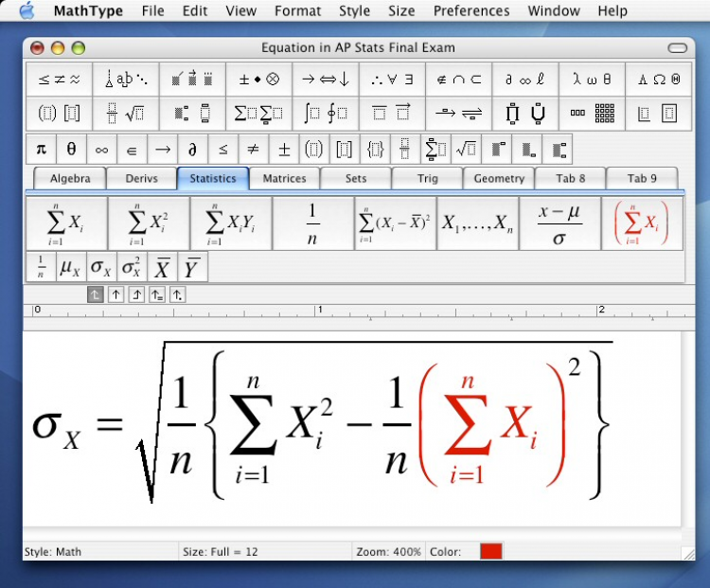Insert the sum of XiYi expression

[x=231, y=223]
